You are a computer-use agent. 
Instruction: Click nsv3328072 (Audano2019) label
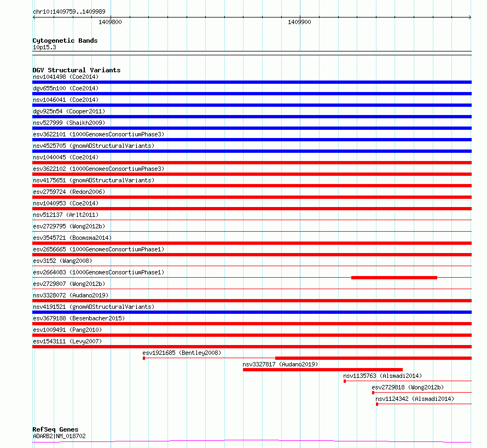pos(71,295)
